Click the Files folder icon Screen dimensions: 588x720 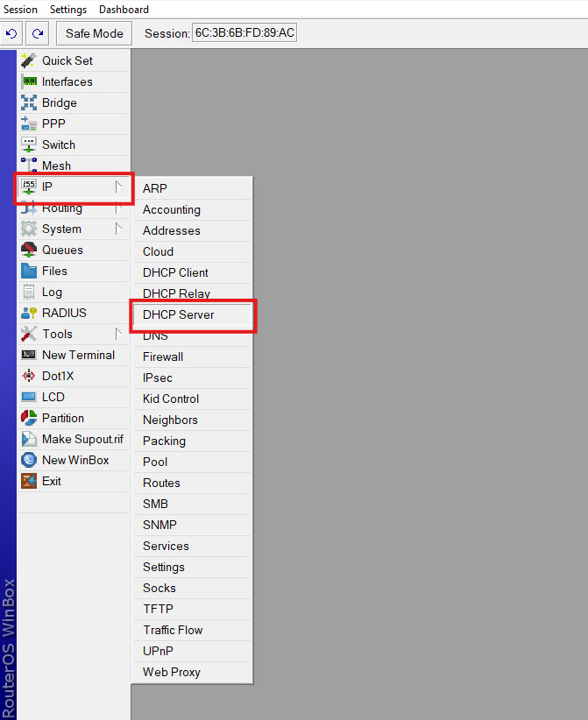29,271
